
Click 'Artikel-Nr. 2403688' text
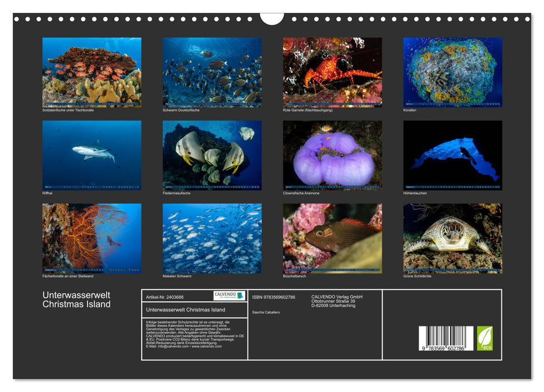(x=165, y=297)
